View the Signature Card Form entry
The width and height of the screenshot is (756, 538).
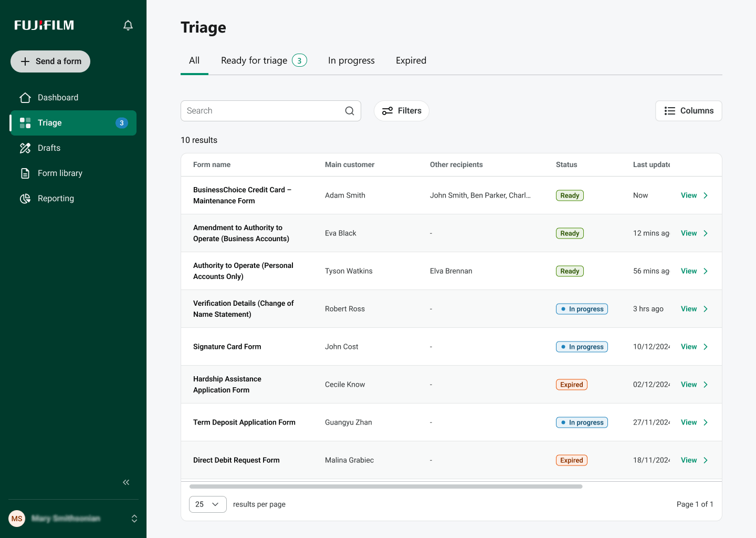[x=689, y=346]
